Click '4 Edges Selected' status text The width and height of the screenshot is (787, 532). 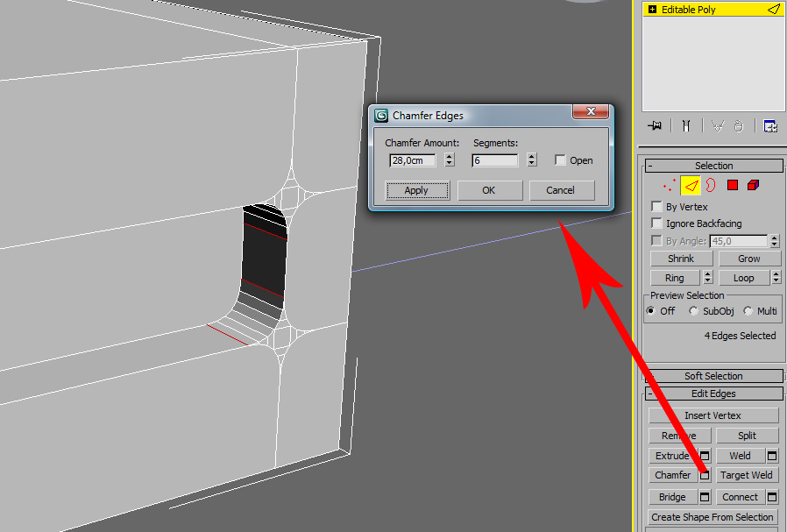(740, 336)
